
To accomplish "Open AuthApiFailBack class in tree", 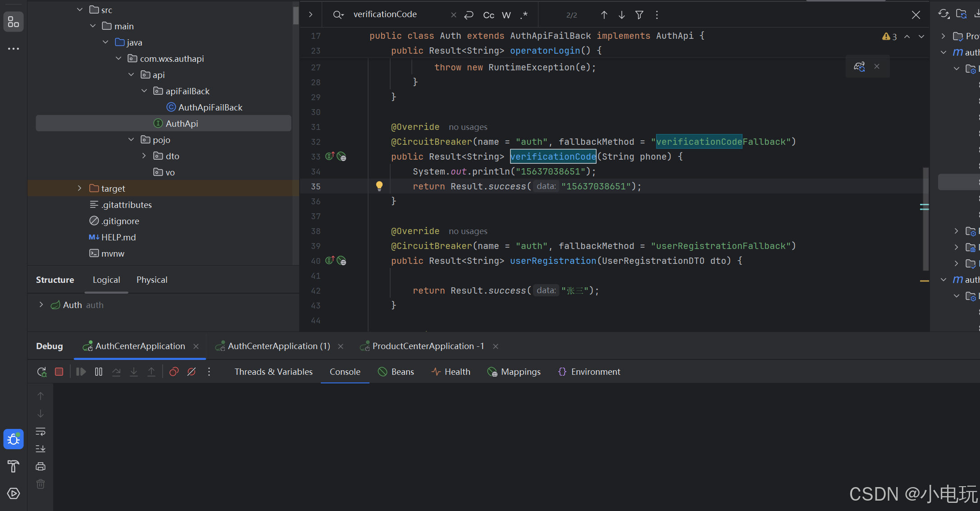I will [210, 107].
